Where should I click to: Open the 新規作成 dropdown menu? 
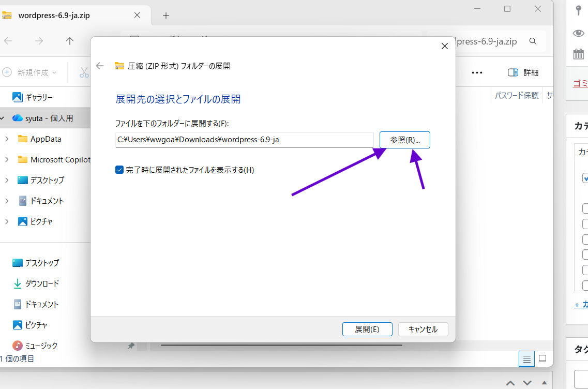tap(30, 72)
